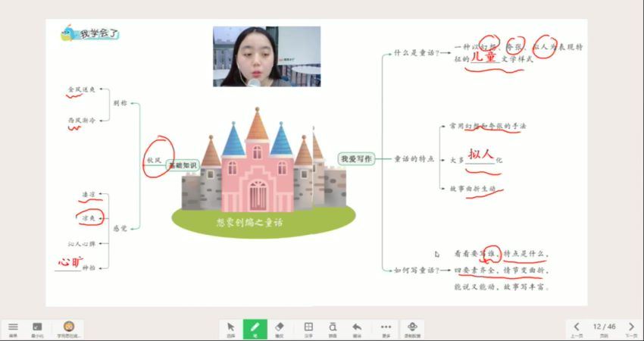Click the 基础知识 node label

(183, 165)
